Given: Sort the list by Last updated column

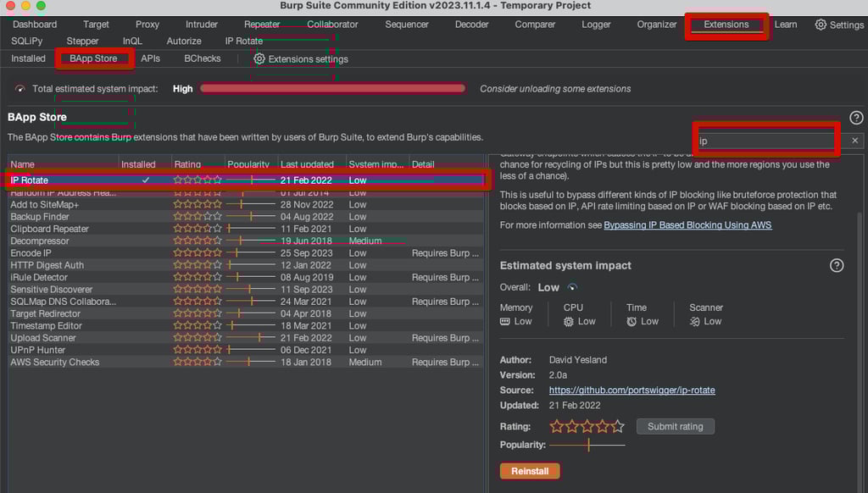Looking at the screenshot, I should (312, 164).
